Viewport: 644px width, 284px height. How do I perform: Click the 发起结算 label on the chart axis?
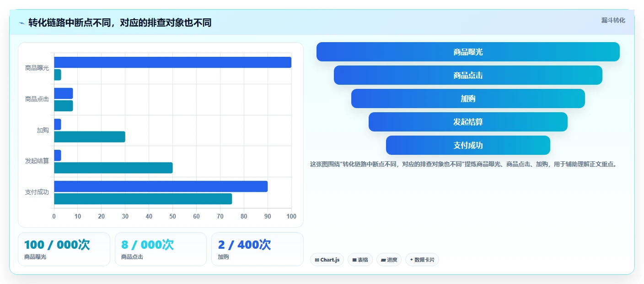click(37, 161)
